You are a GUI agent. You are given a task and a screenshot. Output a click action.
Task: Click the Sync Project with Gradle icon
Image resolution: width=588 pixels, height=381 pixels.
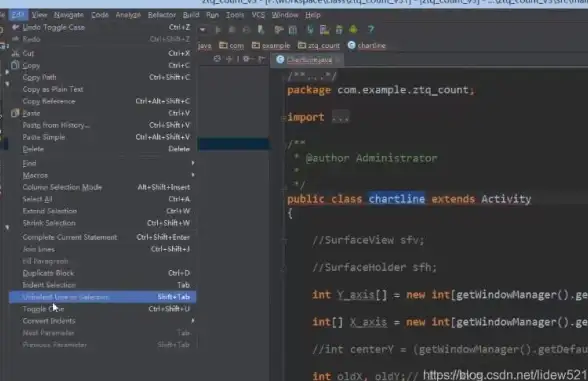pos(310,29)
